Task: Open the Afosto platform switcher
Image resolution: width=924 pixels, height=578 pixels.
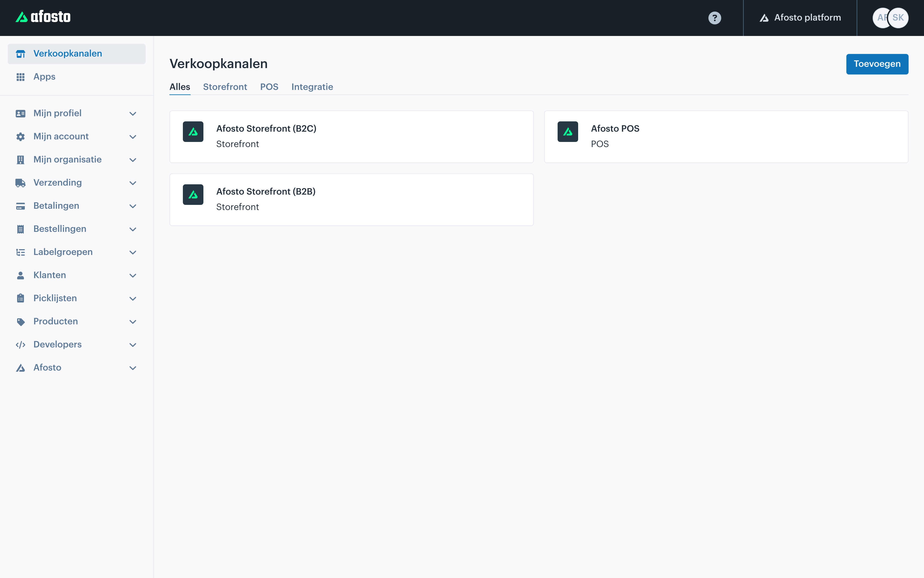Action: click(x=800, y=18)
